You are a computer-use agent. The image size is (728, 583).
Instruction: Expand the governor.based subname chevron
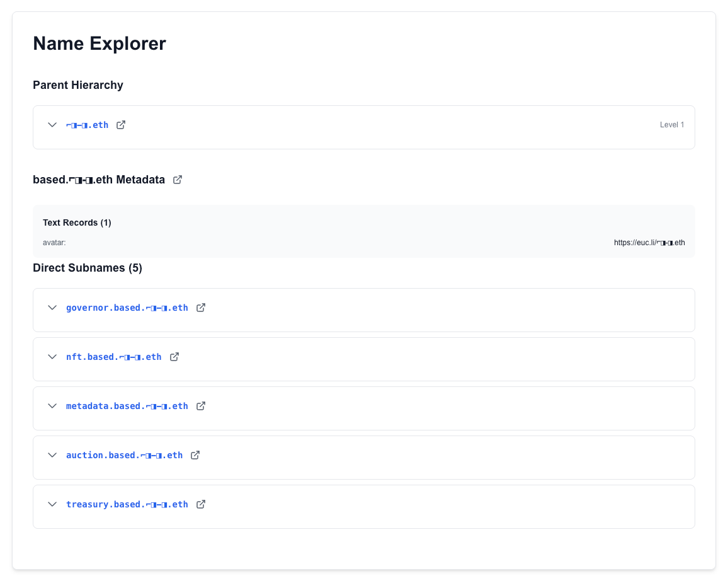click(52, 308)
